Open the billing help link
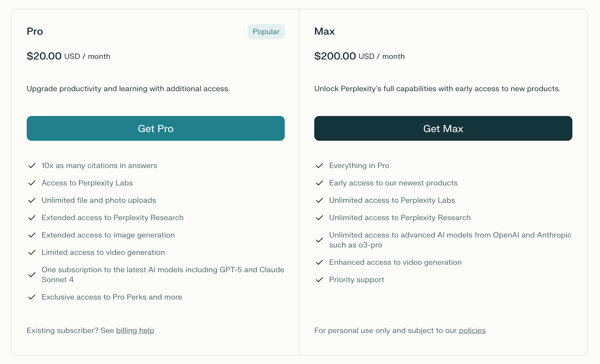 tap(135, 331)
